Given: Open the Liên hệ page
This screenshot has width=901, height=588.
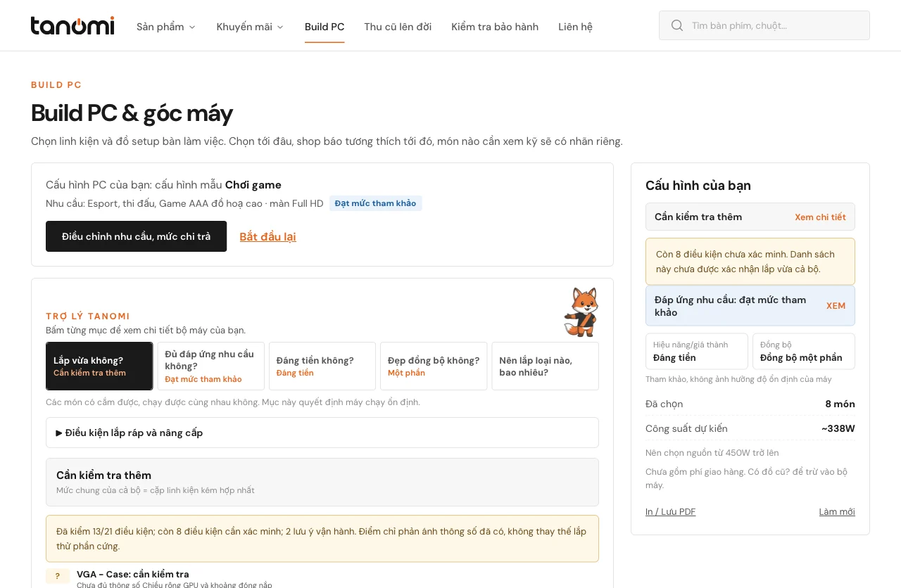Looking at the screenshot, I should click(x=575, y=27).
